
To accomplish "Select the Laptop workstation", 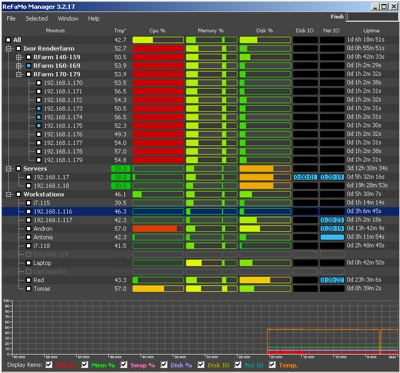I will point(200,263).
